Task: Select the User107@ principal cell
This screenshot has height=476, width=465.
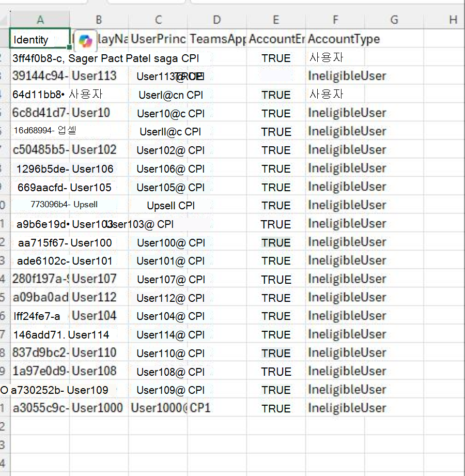Action: tap(158, 279)
